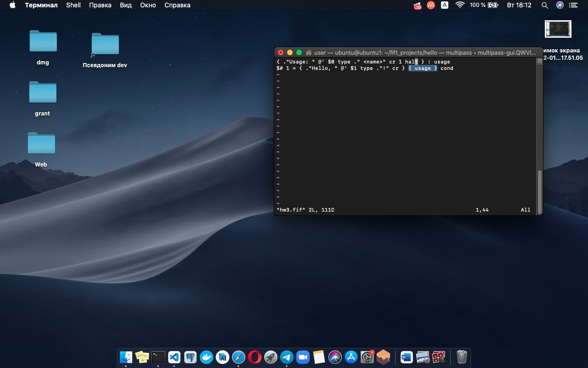Switch input source via the A icon
The image size is (588, 368).
445,5
